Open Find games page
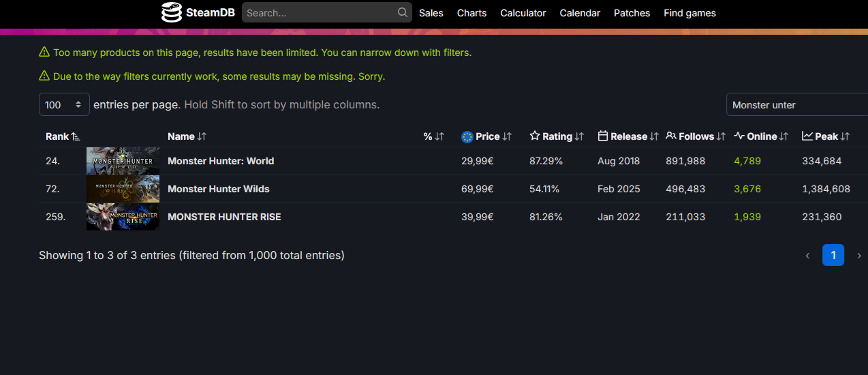868x375 pixels. point(689,13)
